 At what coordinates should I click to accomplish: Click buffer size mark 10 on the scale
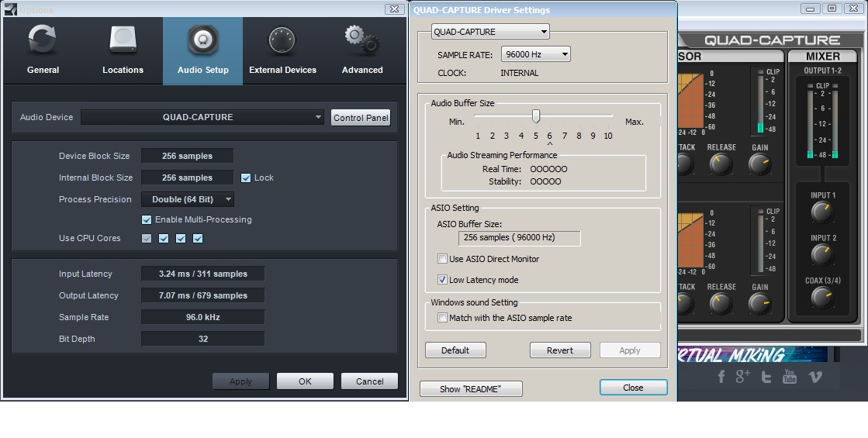(x=608, y=136)
